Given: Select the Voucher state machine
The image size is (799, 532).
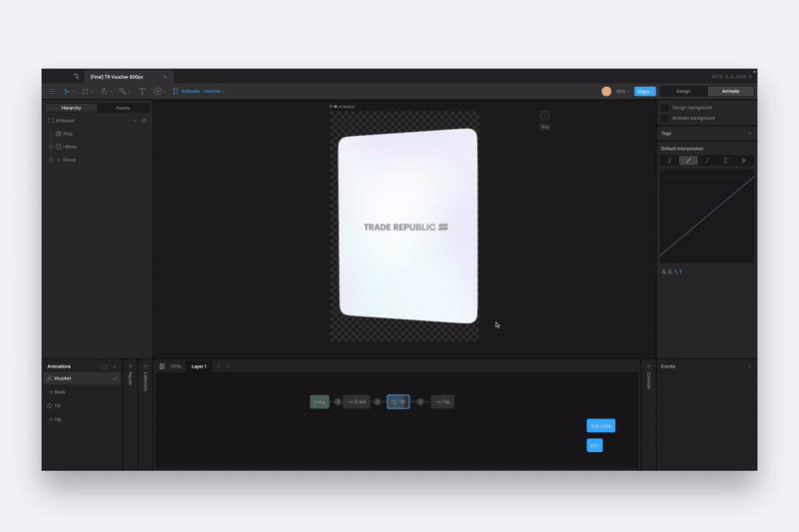Looking at the screenshot, I should pos(82,378).
